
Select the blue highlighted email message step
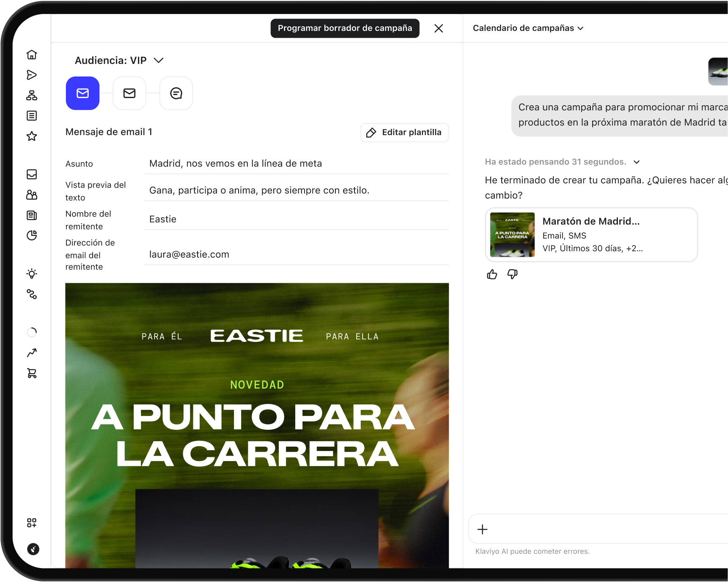click(x=82, y=93)
